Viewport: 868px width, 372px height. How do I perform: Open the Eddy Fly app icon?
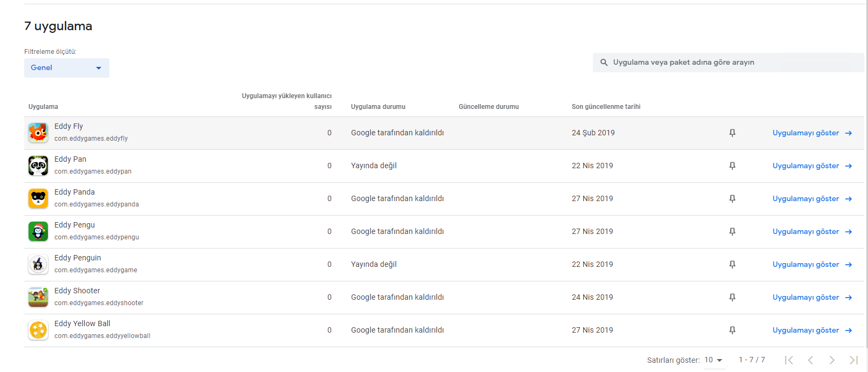[38, 133]
